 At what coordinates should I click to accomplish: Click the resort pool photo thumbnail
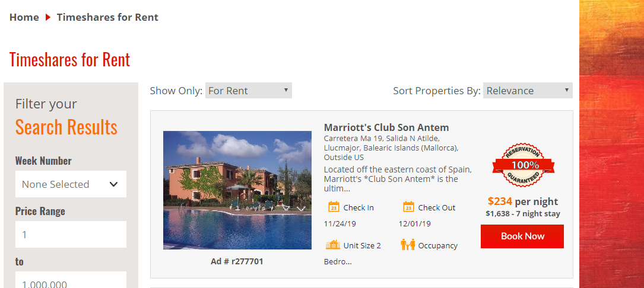point(237,190)
